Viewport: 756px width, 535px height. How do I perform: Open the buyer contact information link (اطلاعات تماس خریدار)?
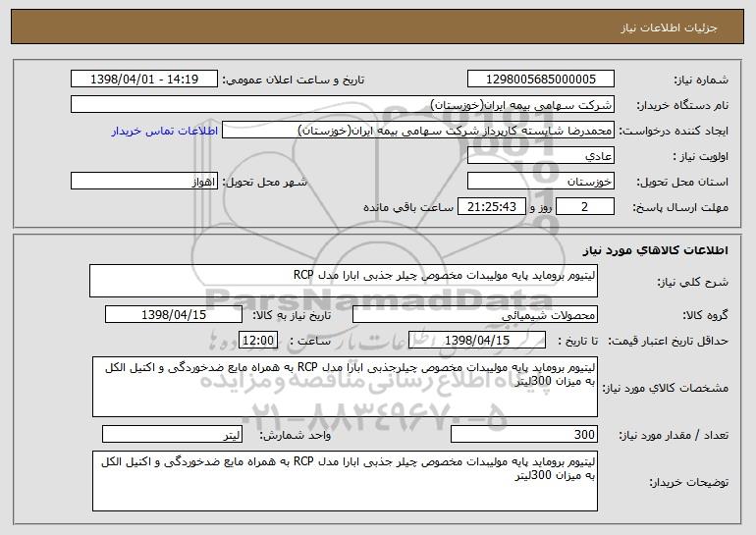[165, 132]
